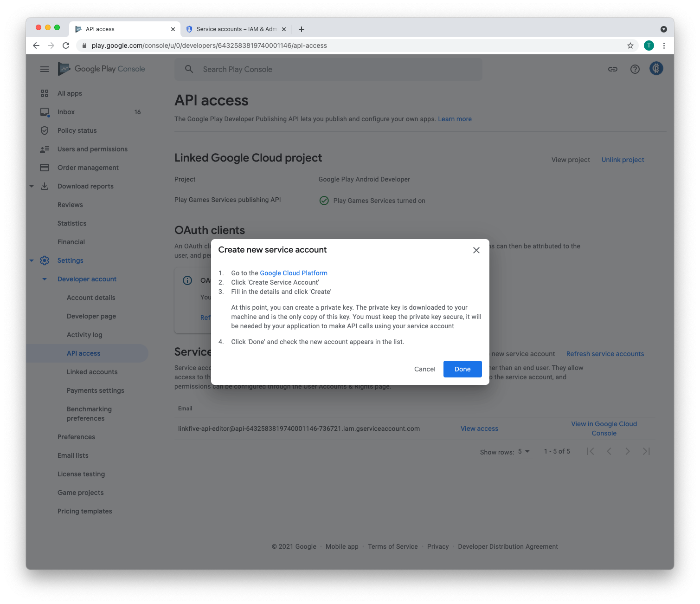Collapse the Developer account subtree arrow
The height and width of the screenshot is (604, 700).
tap(45, 279)
